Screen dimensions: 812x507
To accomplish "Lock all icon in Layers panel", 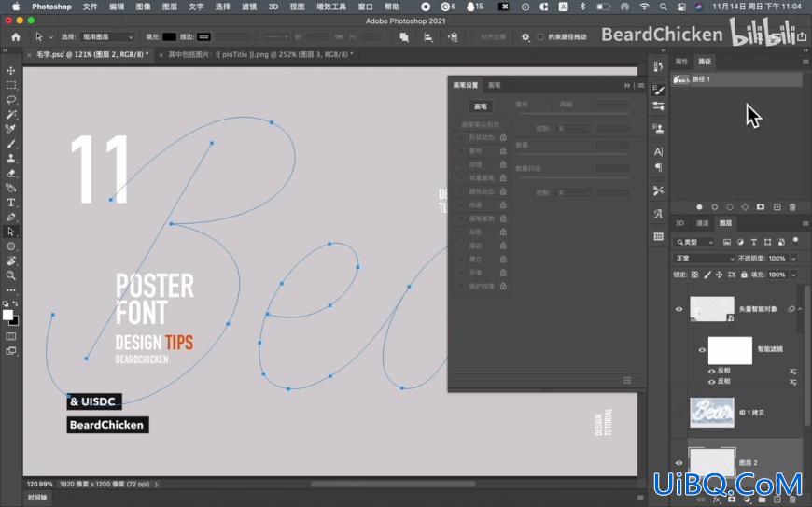I will coord(744,275).
